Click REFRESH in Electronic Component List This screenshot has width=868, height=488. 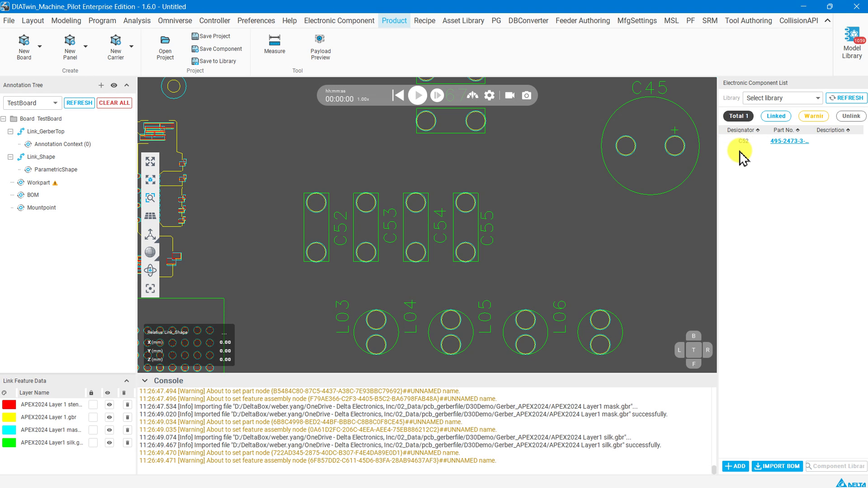pyautogui.click(x=846, y=98)
